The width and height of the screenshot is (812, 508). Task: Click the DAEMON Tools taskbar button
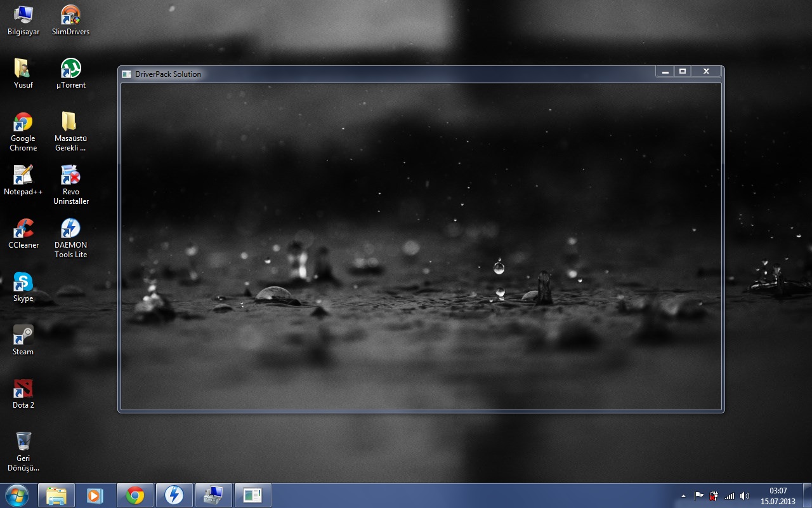pyautogui.click(x=174, y=495)
